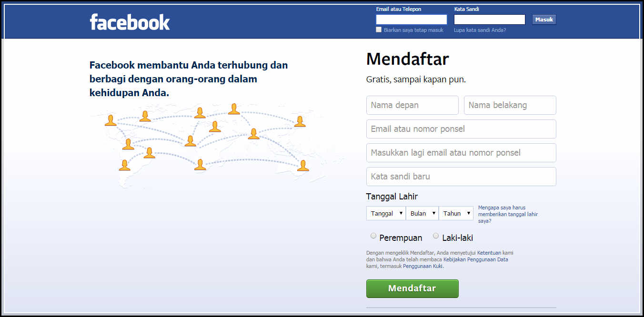Open the tanggal lahir explanation link
Image resolution: width=644 pixels, height=317 pixels.
508,214
